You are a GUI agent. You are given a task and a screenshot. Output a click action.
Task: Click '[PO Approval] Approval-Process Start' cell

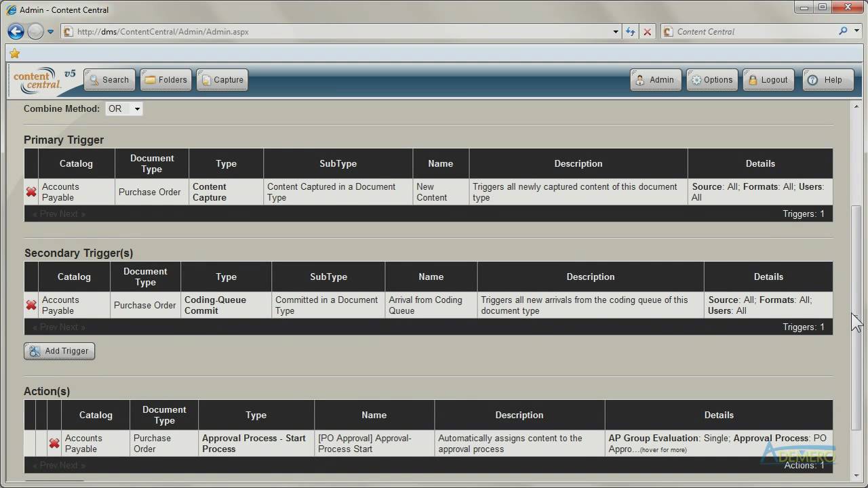coord(374,443)
